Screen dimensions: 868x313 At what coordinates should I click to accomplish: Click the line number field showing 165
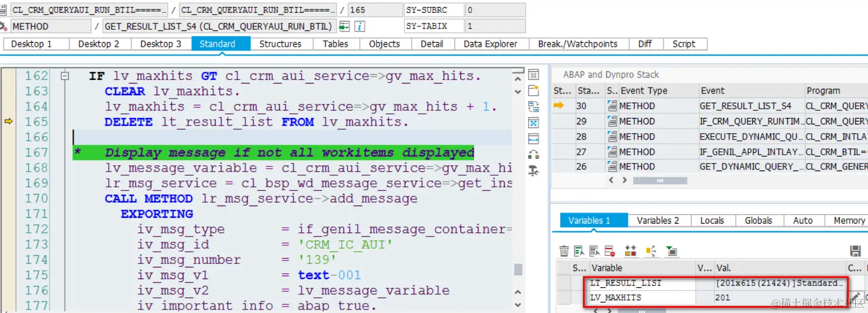point(374,10)
